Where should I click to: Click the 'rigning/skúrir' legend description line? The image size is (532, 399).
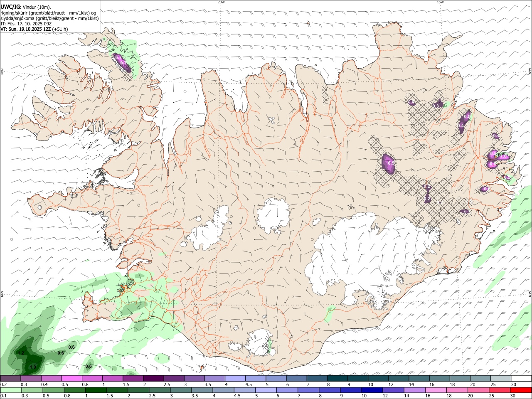point(48,13)
